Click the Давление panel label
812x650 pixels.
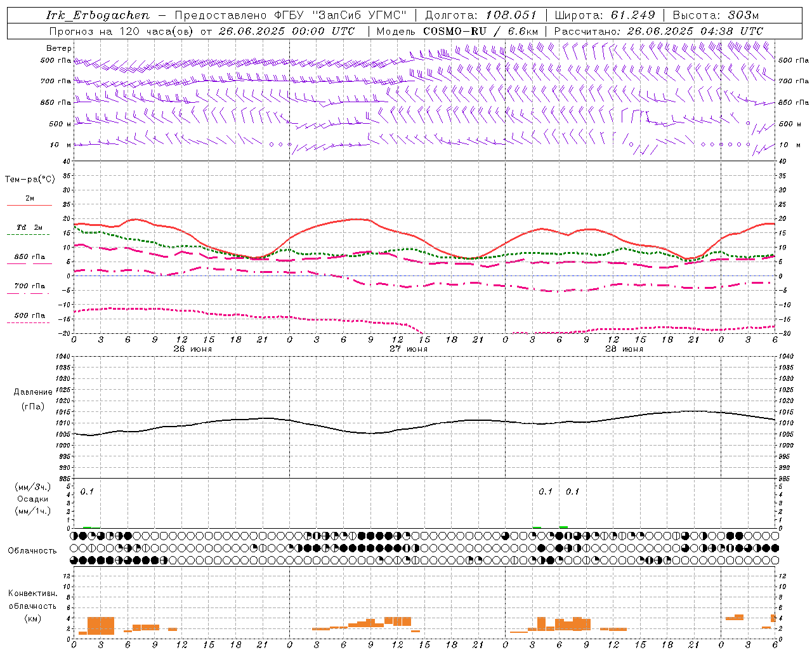tap(32, 392)
